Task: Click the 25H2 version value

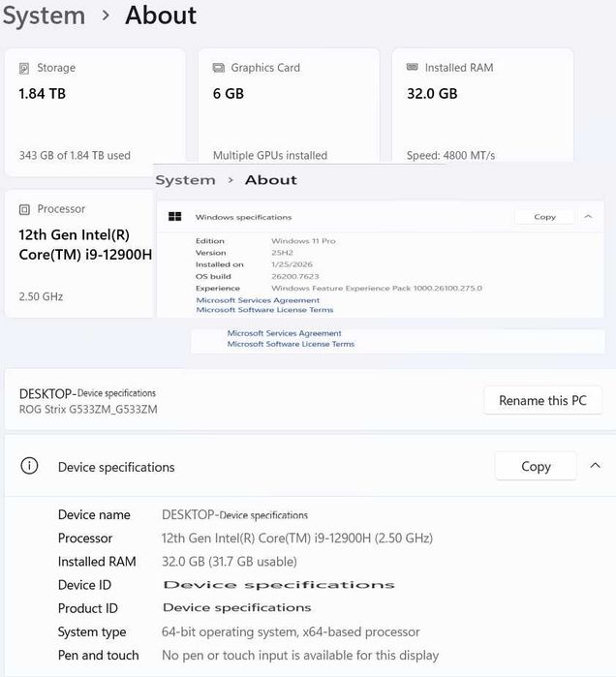Action: point(282,253)
